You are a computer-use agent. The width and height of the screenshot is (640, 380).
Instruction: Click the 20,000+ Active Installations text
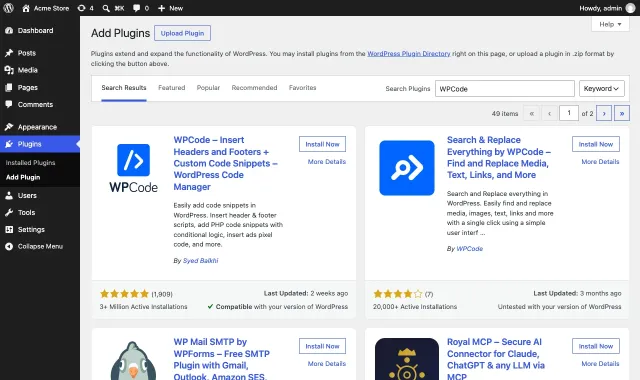coord(415,307)
